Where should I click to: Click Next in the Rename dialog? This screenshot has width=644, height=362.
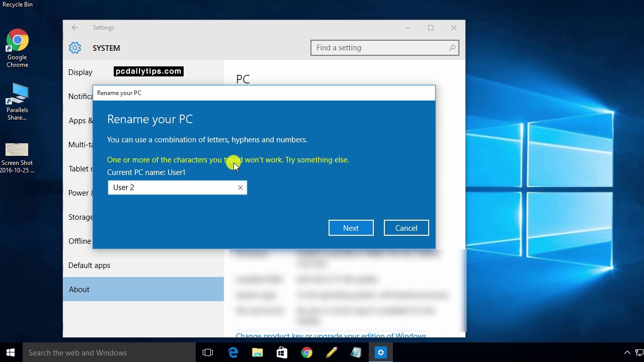pyautogui.click(x=351, y=228)
